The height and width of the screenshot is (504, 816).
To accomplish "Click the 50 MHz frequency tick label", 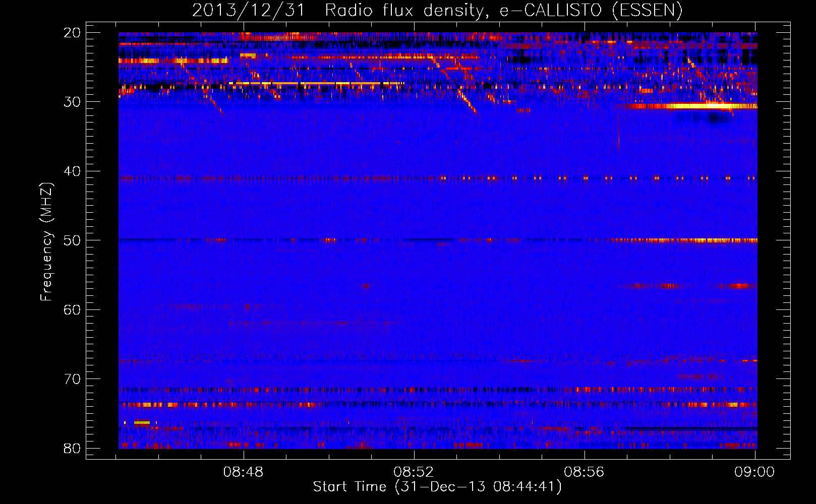I will [72, 240].
